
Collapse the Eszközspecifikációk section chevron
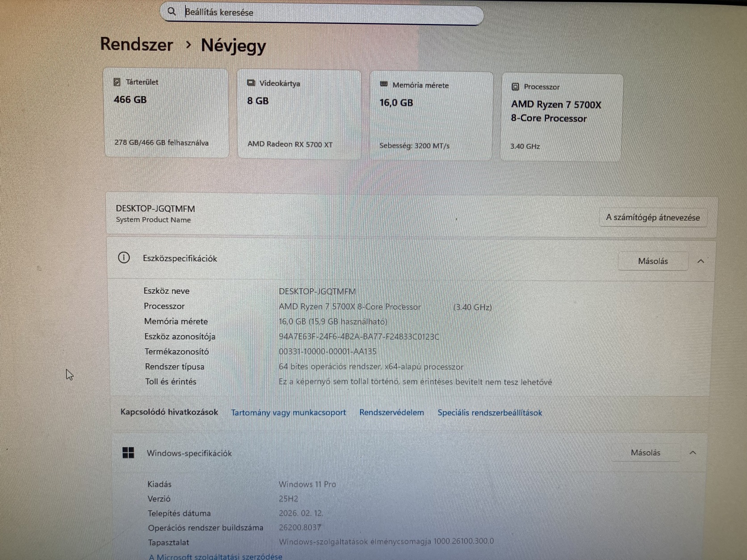(x=701, y=261)
